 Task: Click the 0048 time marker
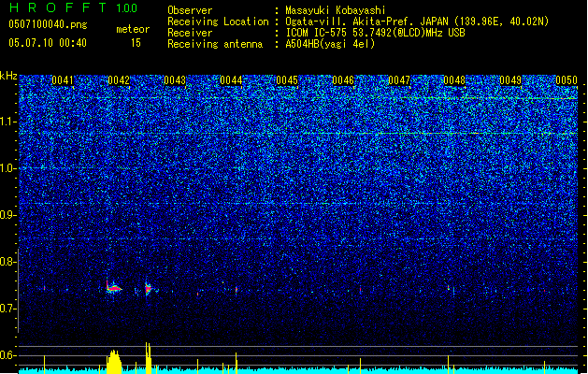tap(454, 80)
